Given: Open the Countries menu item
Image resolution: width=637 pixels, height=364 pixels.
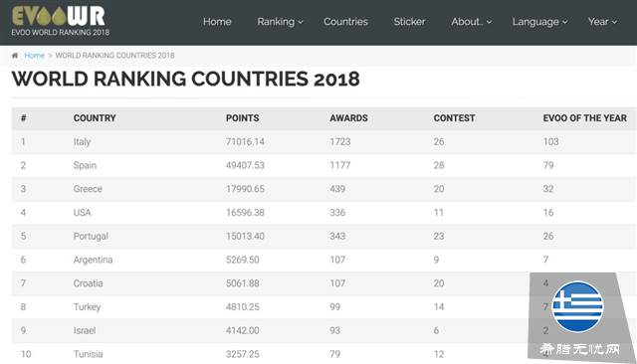Looking at the screenshot, I should [345, 22].
